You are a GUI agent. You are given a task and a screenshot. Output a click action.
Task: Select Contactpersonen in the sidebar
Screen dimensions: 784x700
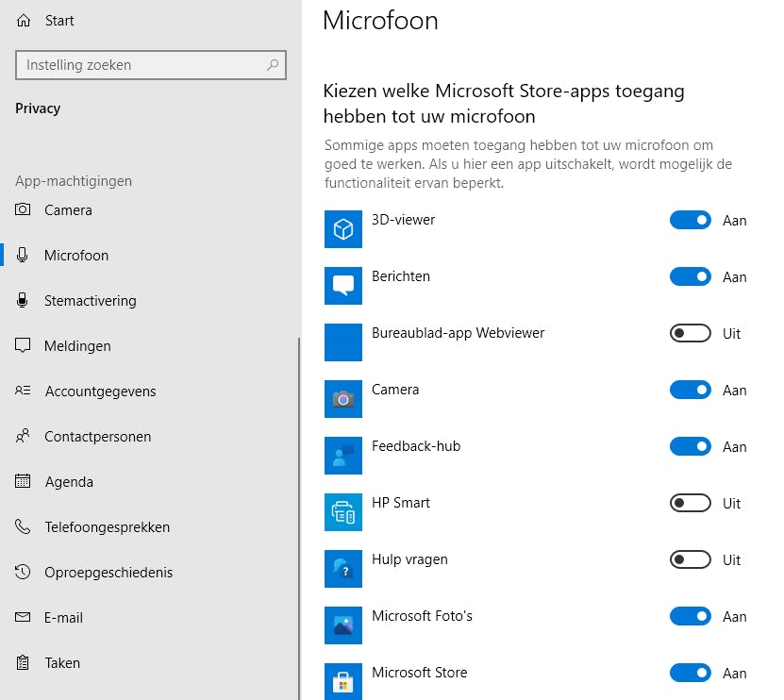[x=149, y=436]
